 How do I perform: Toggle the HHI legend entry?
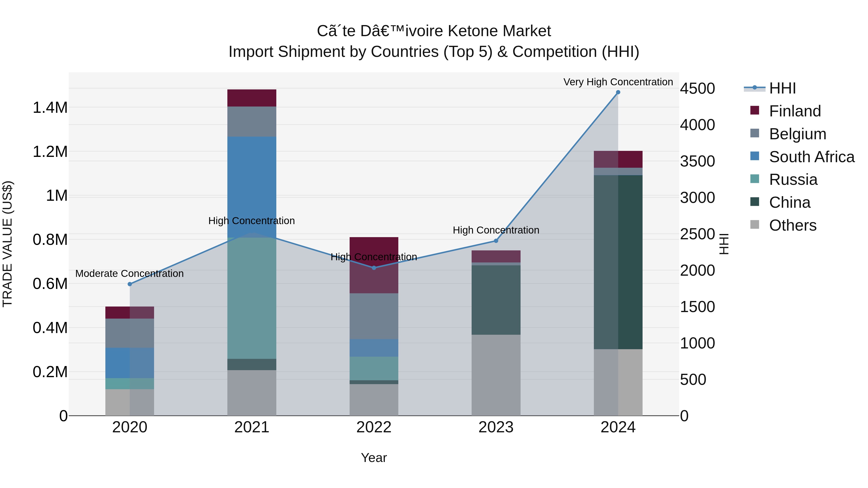pyautogui.click(x=770, y=88)
